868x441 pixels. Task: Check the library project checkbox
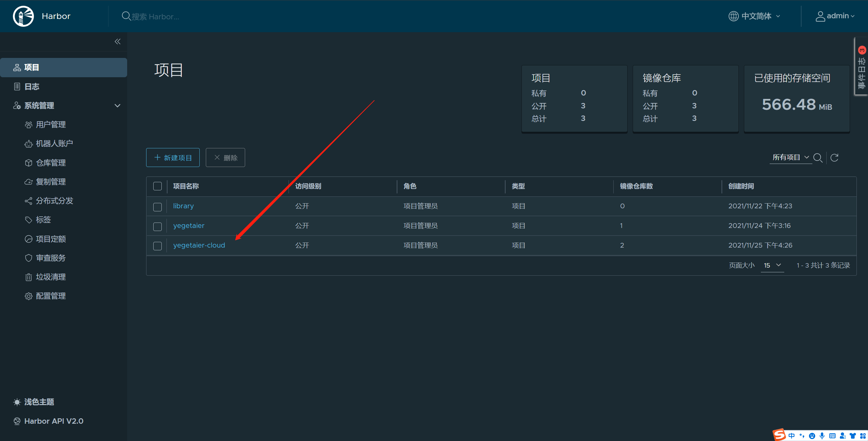(x=157, y=207)
